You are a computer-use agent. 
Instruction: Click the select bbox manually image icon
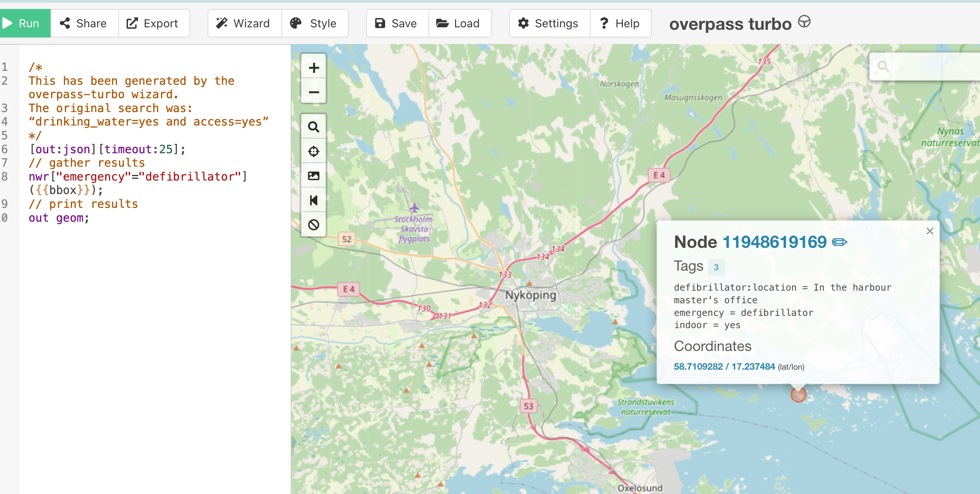(313, 176)
